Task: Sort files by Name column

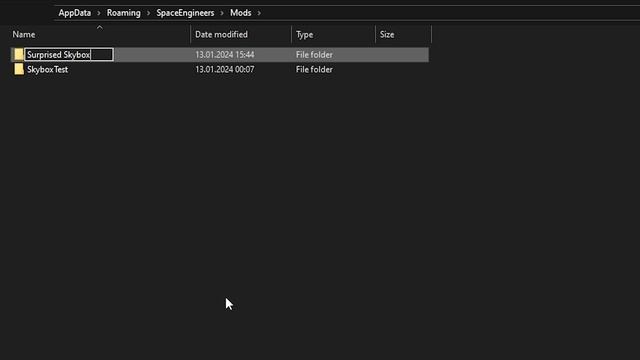Action: click(24, 35)
